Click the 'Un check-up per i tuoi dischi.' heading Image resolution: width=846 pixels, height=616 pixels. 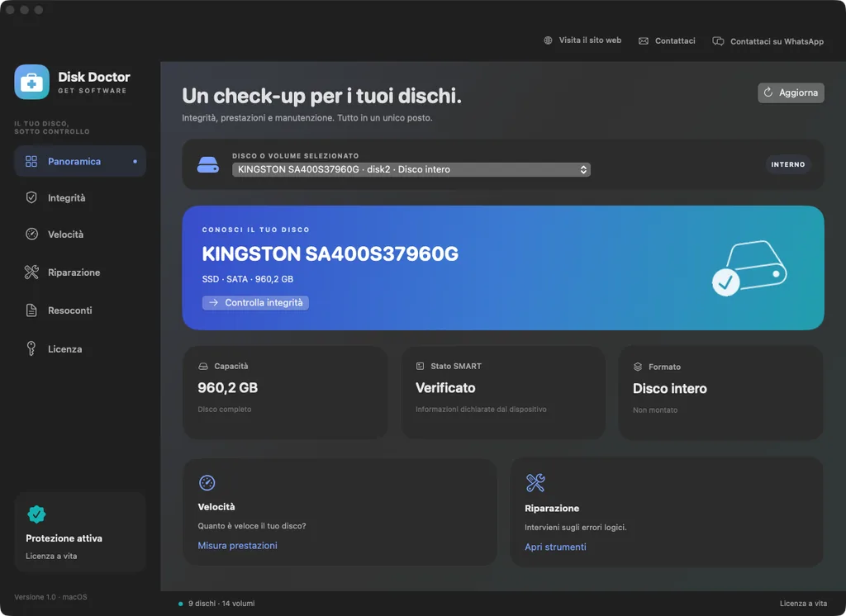click(x=321, y=96)
